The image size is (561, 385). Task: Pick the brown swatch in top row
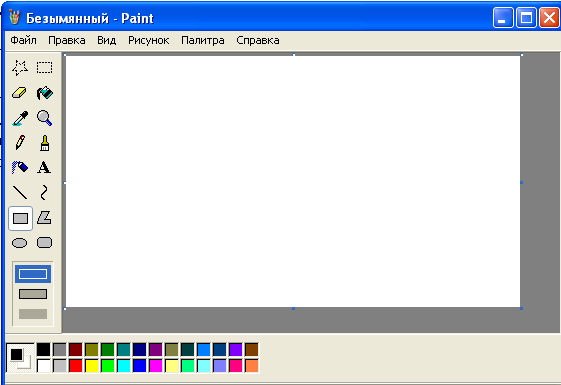pyautogui.click(x=252, y=350)
